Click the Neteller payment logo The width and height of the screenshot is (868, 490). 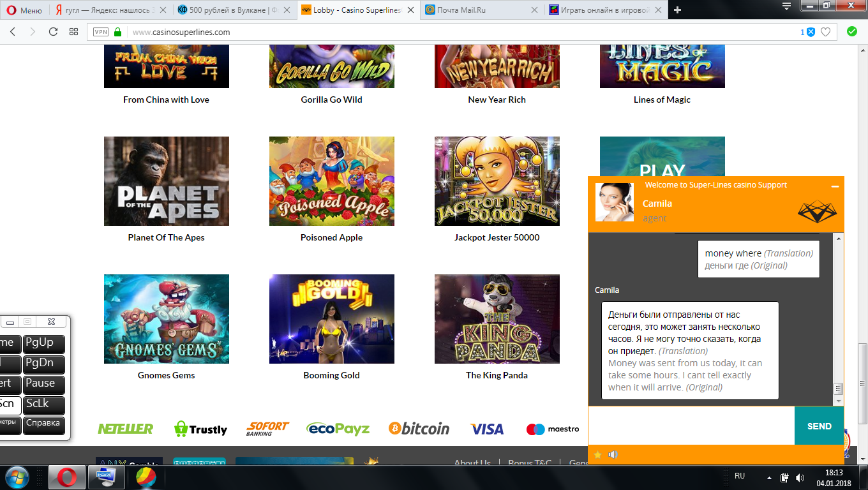[125, 429]
